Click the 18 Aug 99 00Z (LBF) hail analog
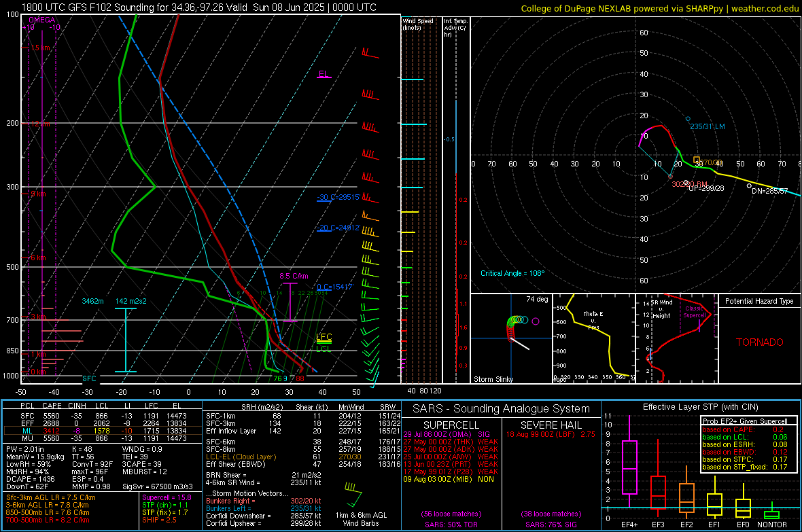Viewport: 802px width, 532px height. pos(551,434)
